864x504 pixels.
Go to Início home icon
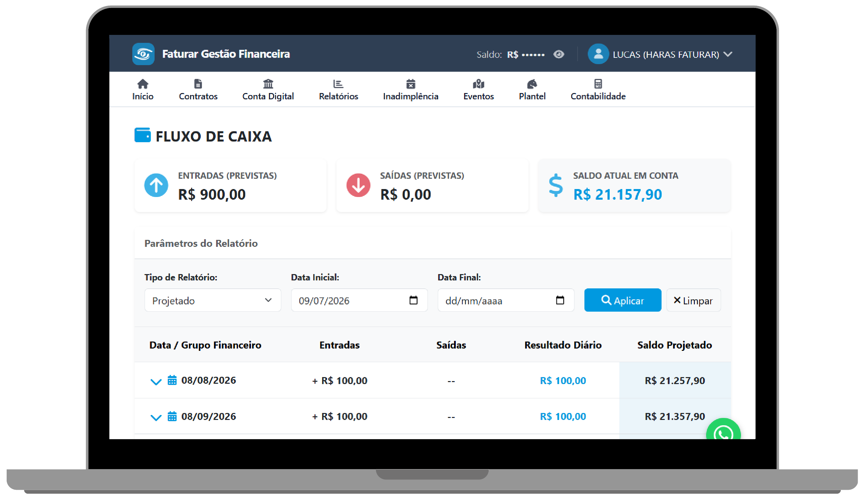pos(143,84)
